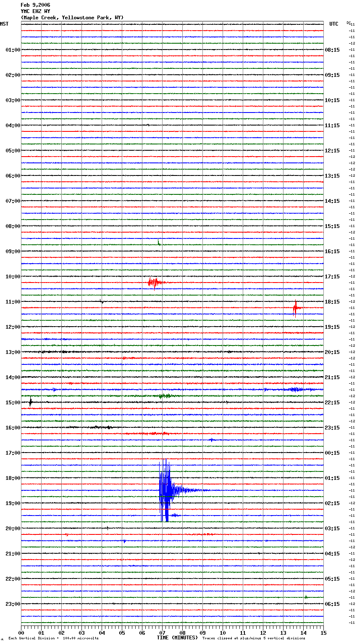Click the 18:15 UTC time label
The height and width of the screenshot is (644, 357).
tap(332, 302)
